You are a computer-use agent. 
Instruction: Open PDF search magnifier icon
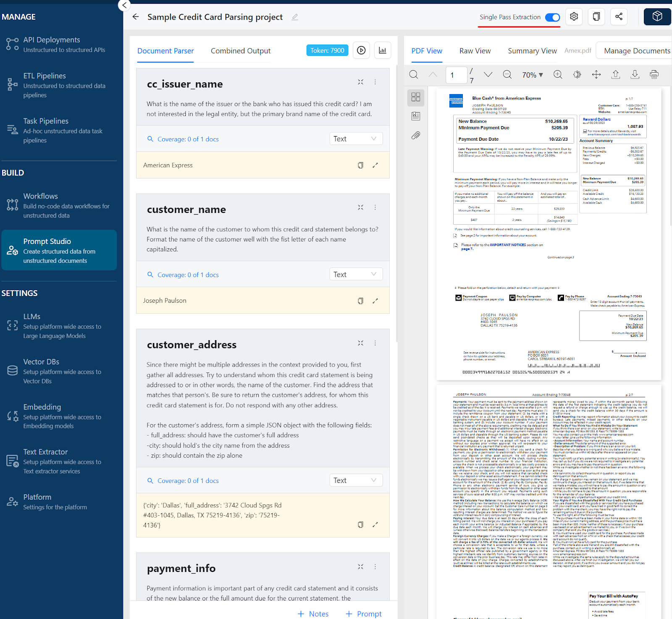414,75
